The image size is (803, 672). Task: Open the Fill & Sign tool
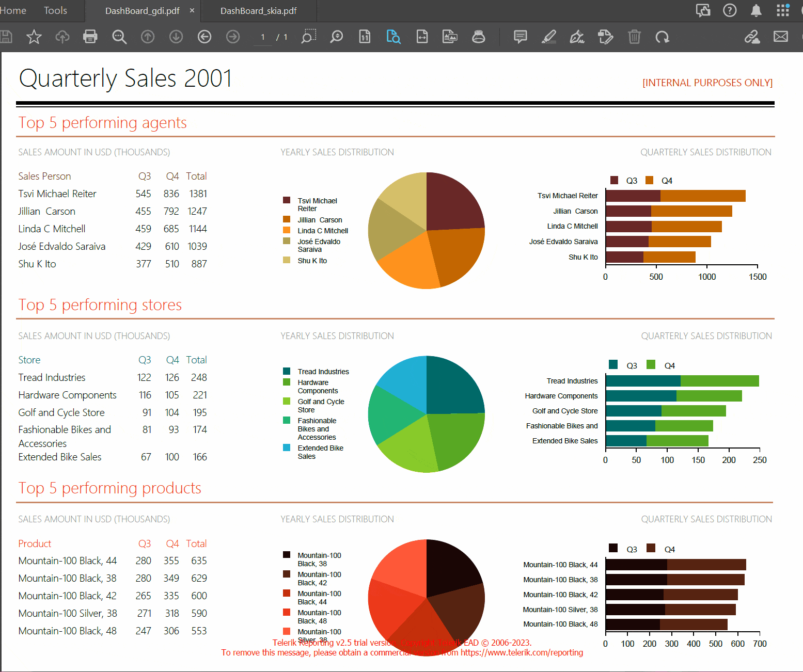click(x=577, y=37)
